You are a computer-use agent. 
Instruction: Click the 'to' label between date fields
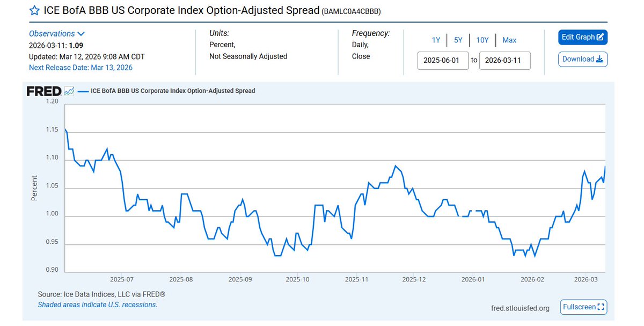(474, 60)
